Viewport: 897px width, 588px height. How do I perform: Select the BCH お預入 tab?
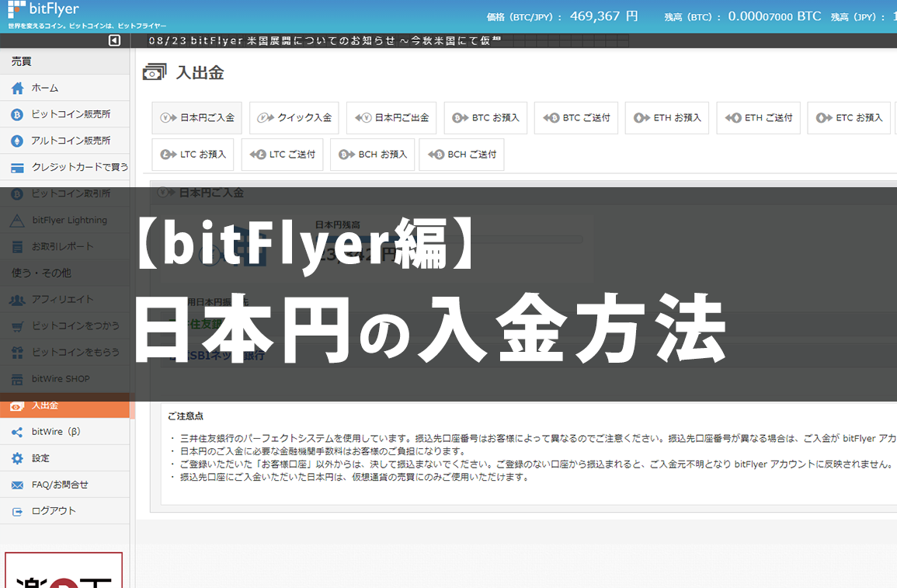372,155
